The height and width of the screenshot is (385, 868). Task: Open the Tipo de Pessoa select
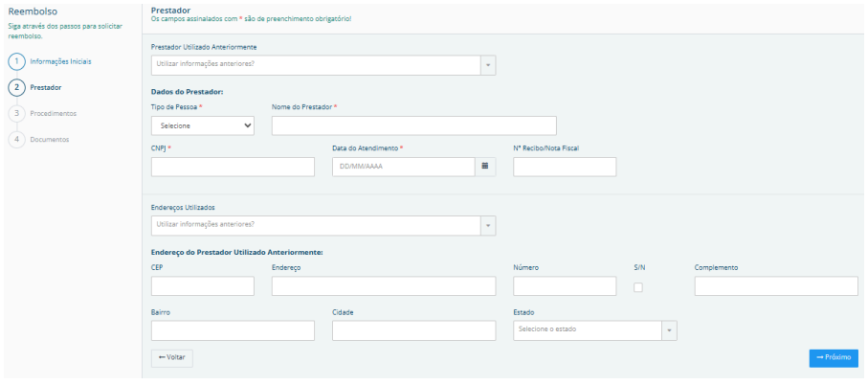(x=202, y=125)
